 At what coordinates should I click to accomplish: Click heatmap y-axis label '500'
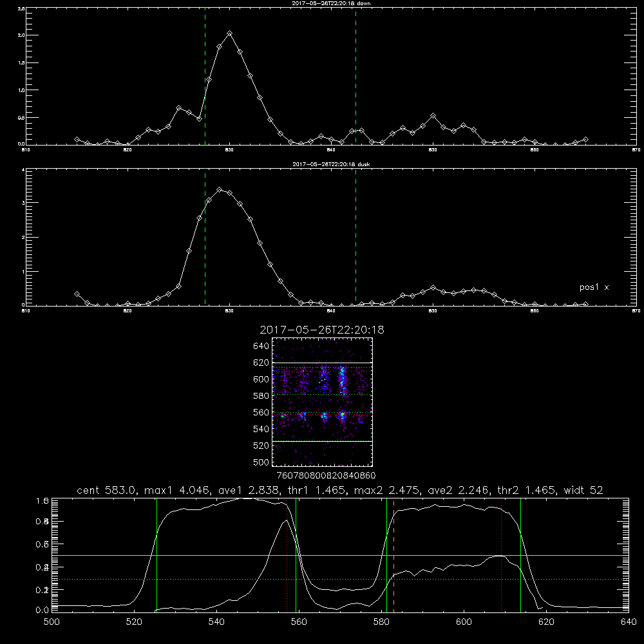pos(261,462)
